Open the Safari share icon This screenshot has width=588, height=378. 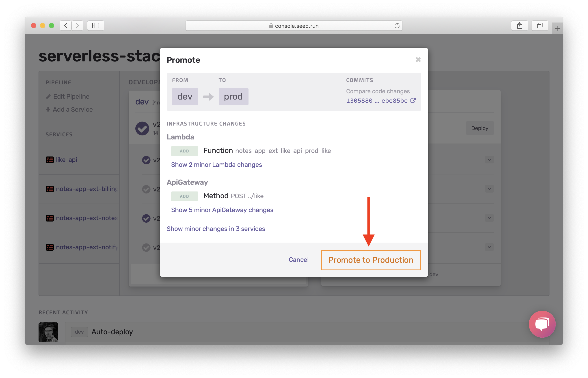click(x=519, y=26)
